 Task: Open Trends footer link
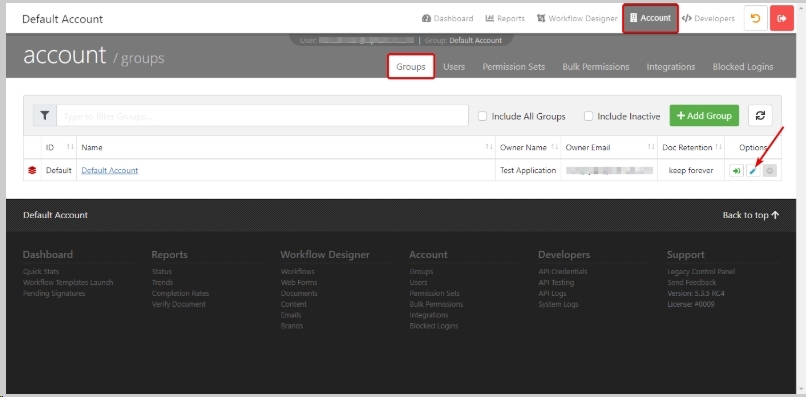pyautogui.click(x=162, y=282)
